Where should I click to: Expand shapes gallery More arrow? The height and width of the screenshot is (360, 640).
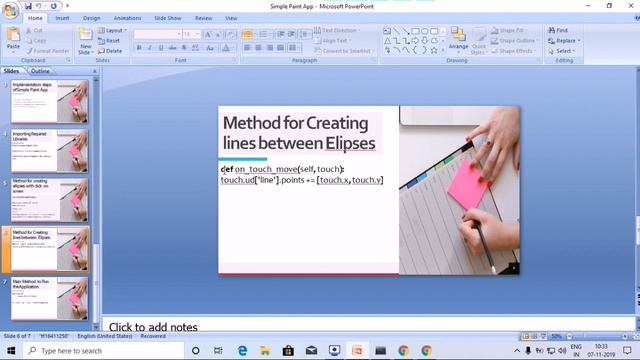coord(443,51)
